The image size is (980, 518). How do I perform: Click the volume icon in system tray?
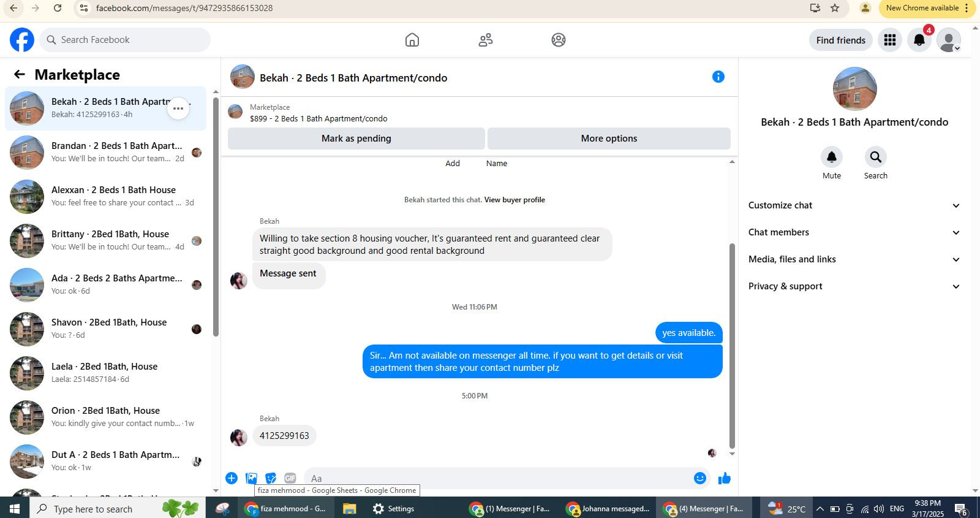coord(879,509)
